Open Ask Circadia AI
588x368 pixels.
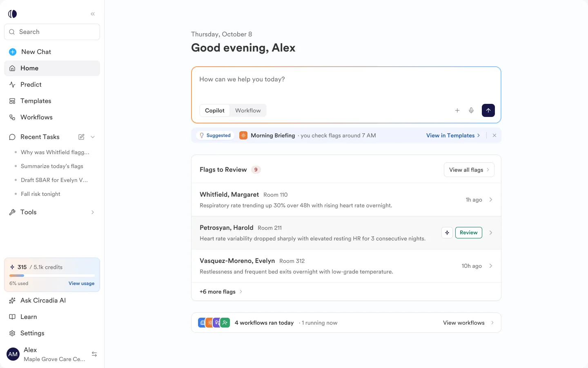click(52, 301)
